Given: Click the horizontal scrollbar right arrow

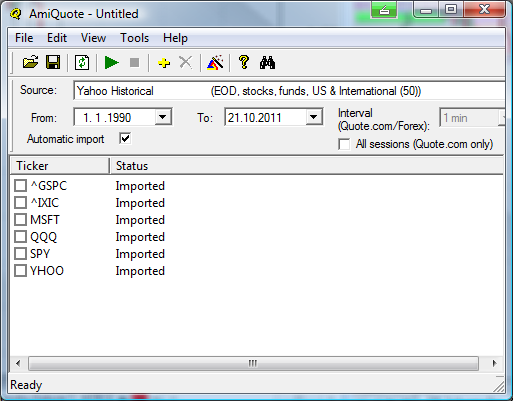Looking at the screenshot, I should tap(494, 363).
